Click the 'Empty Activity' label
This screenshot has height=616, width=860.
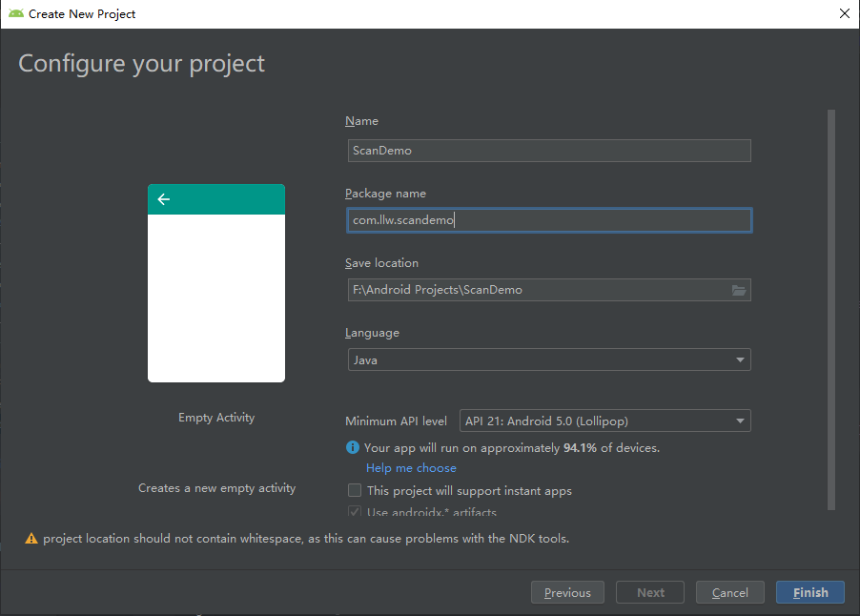coord(216,418)
